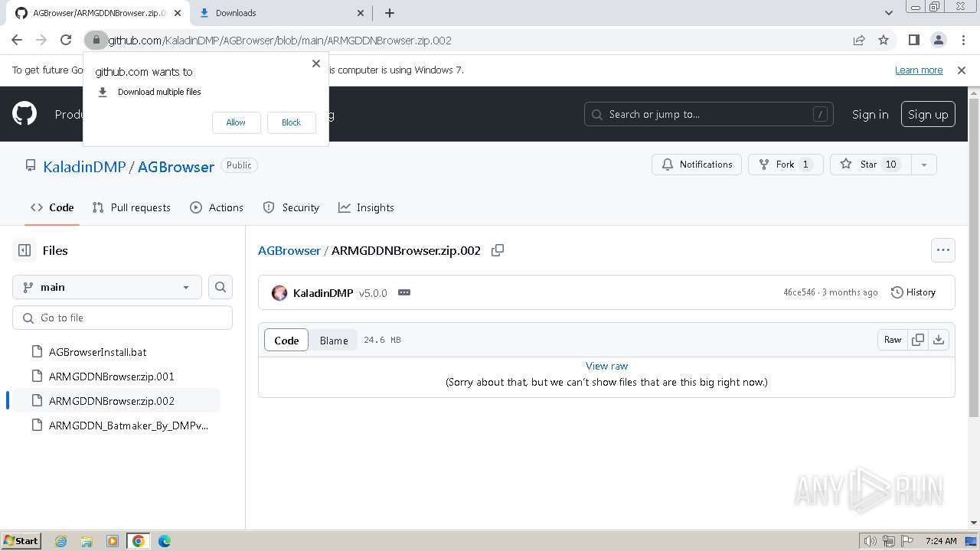Open file History

[x=913, y=292]
